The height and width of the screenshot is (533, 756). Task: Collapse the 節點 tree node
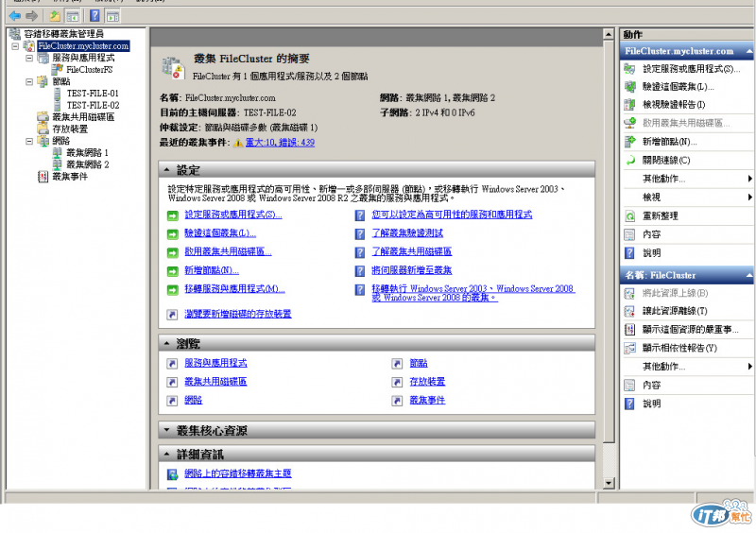click(x=29, y=81)
